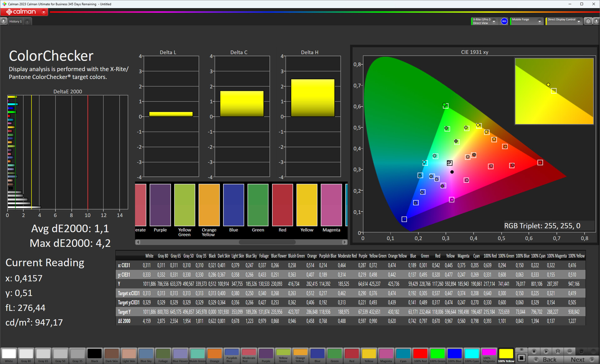600x364 pixels.
Task: Click the blue 621 meter indicator
Action: (x=504, y=21)
